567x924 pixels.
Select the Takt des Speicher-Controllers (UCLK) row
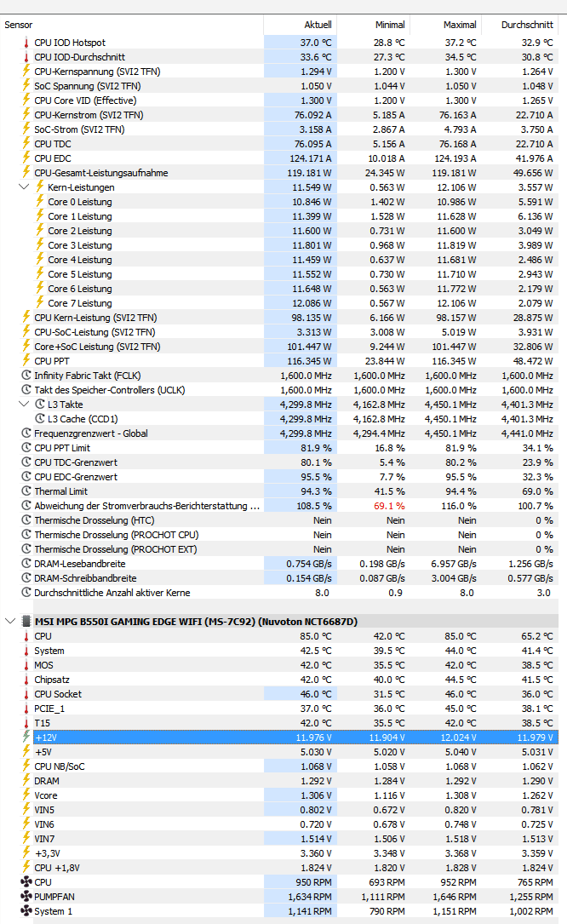tap(279, 390)
